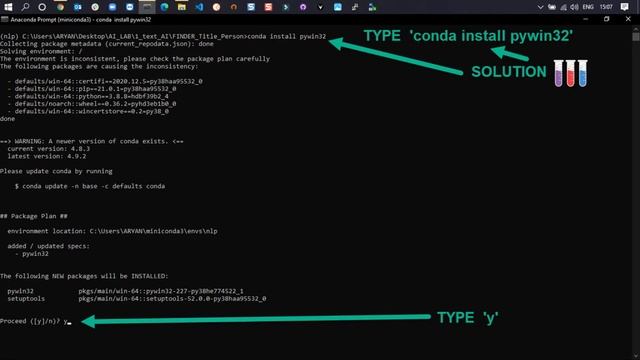The width and height of the screenshot is (640, 360).
Task: Click the pip==21.0.1 package line
Action: pos(92,89)
